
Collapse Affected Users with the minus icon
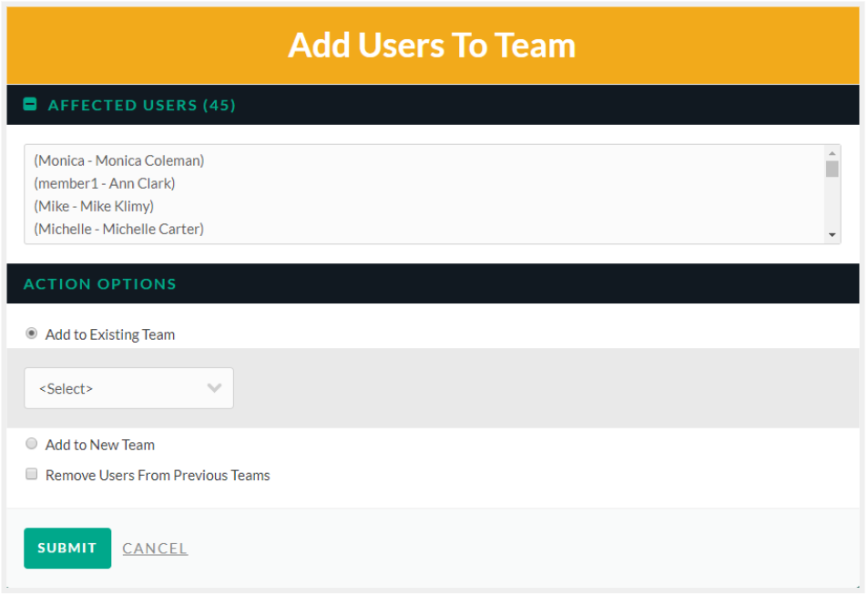click(x=30, y=104)
